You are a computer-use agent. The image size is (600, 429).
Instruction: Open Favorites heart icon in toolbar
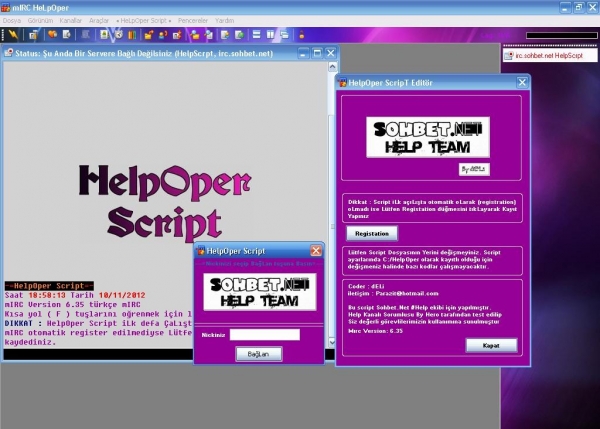click(52, 35)
